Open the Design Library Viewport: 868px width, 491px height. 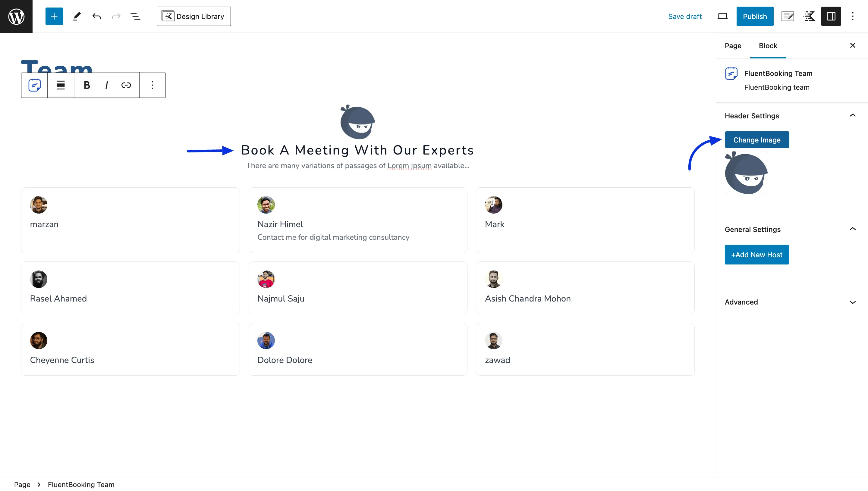[193, 16]
